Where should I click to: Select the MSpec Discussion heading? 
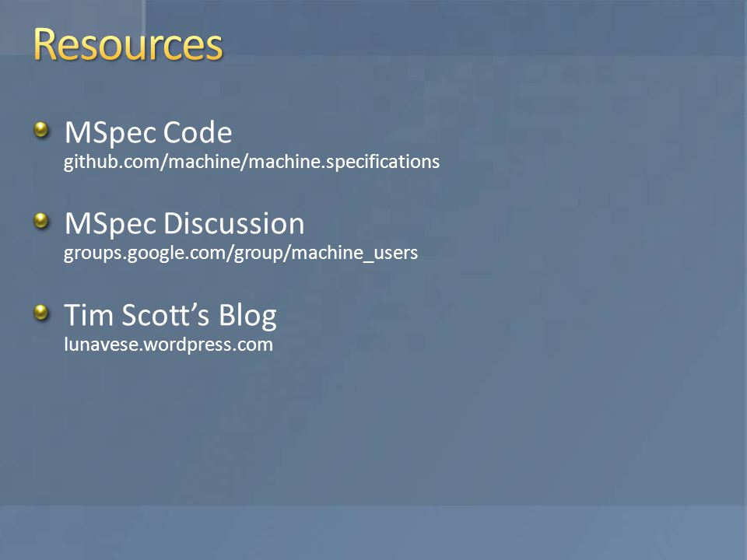point(184,224)
